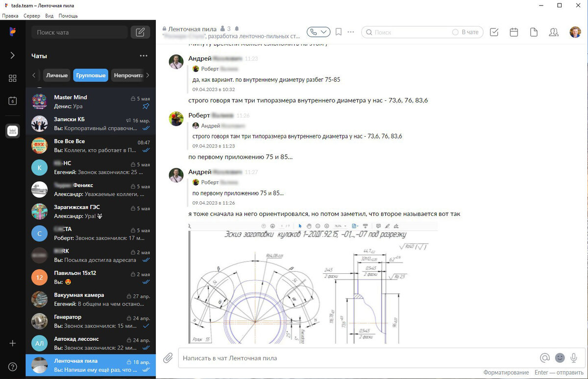
Task: Open 'Форматирование' options below the message box
Action: [x=506, y=372]
